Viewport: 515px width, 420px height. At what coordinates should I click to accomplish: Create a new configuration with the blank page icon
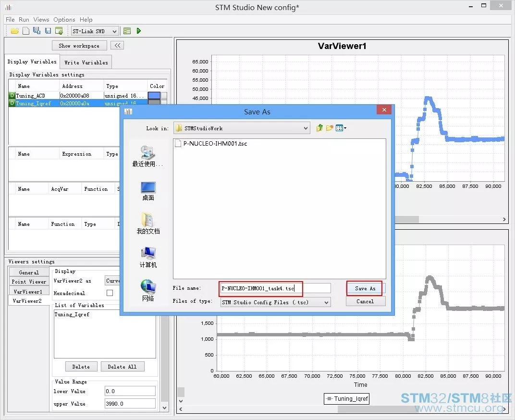26,31
